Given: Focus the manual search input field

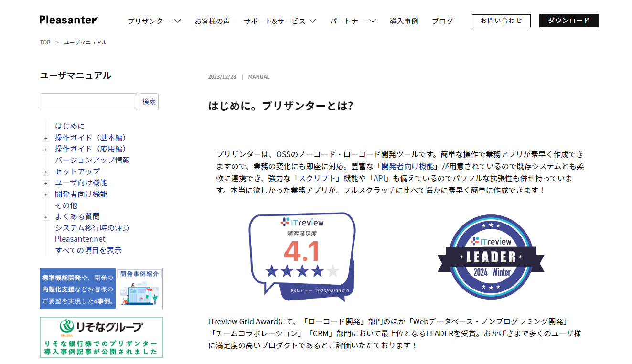Looking at the screenshot, I should pyautogui.click(x=88, y=102).
